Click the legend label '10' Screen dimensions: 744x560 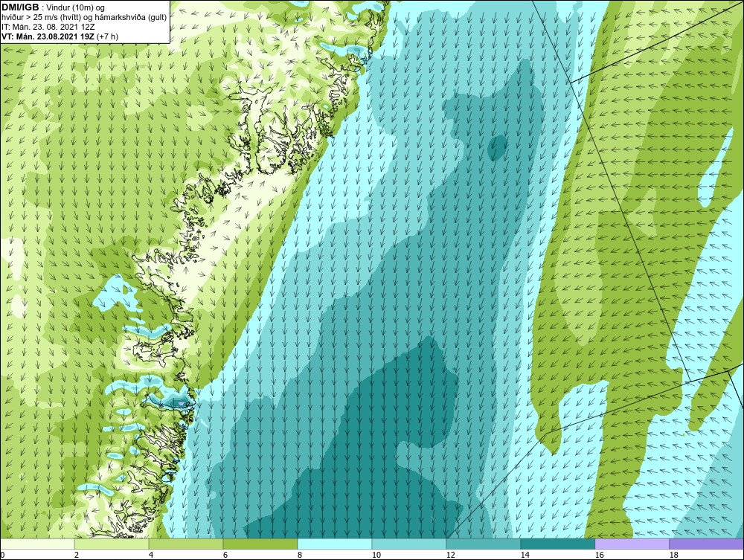pos(376,555)
